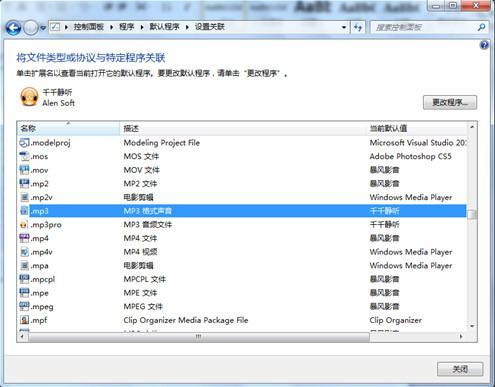This screenshot has width=495, height=387.
Task: Click the .mp2v file type icon
Action: click(24, 197)
